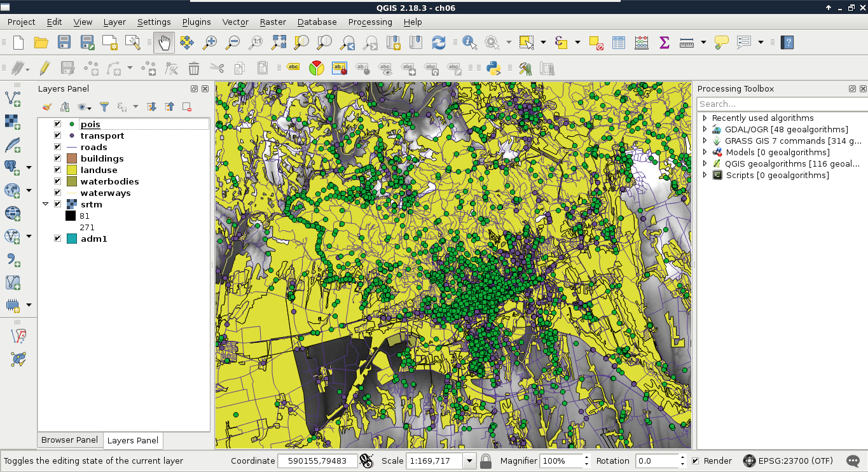
Task: Click the landuse yellow color swatch
Action: click(71, 170)
